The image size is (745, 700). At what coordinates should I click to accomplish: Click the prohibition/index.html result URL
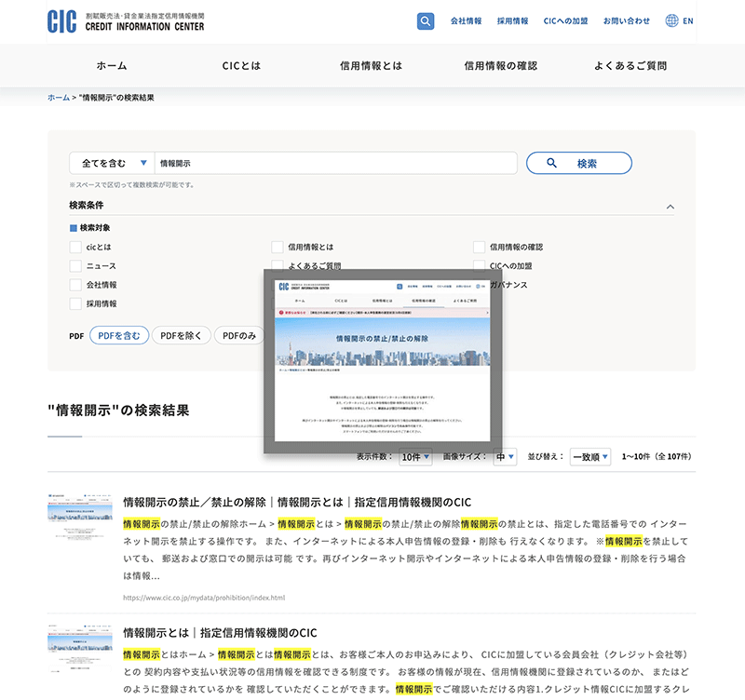point(204,598)
